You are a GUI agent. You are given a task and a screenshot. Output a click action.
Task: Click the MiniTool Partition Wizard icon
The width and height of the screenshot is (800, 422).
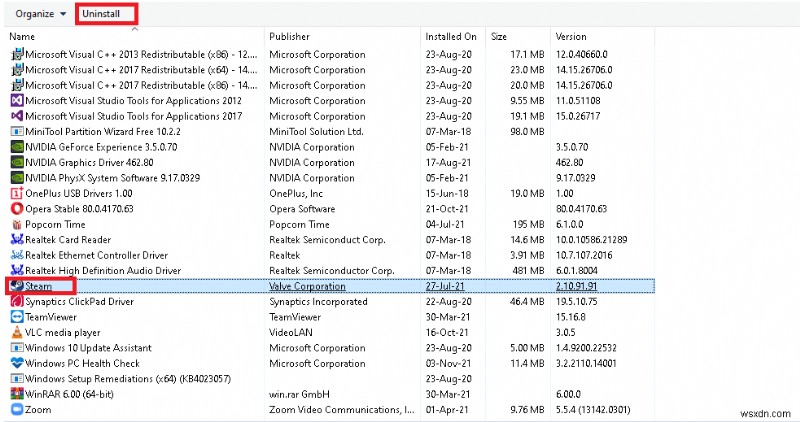pos(17,131)
